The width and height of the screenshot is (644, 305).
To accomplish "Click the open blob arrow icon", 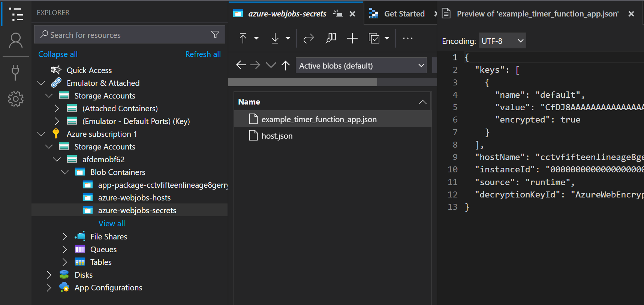I will (x=309, y=38).
